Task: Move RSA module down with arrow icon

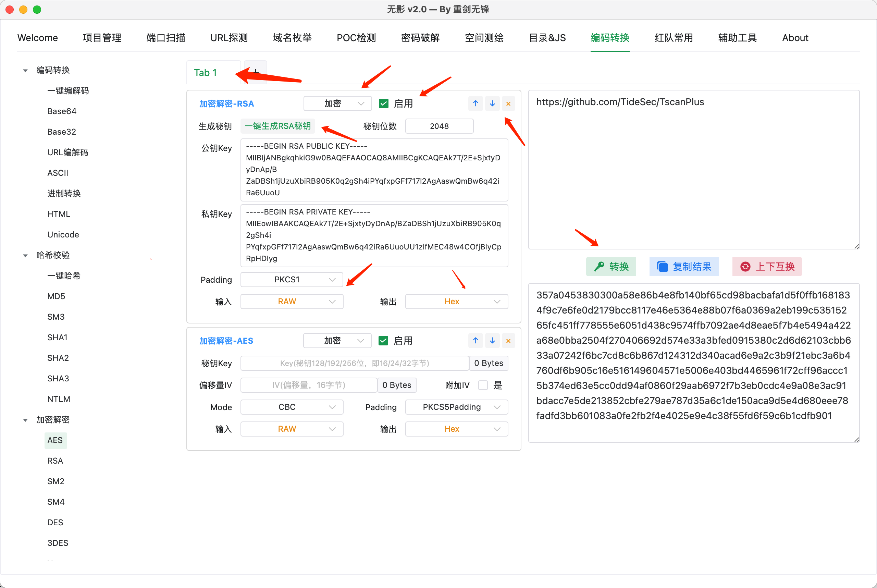Action: (x=492, y=103)
